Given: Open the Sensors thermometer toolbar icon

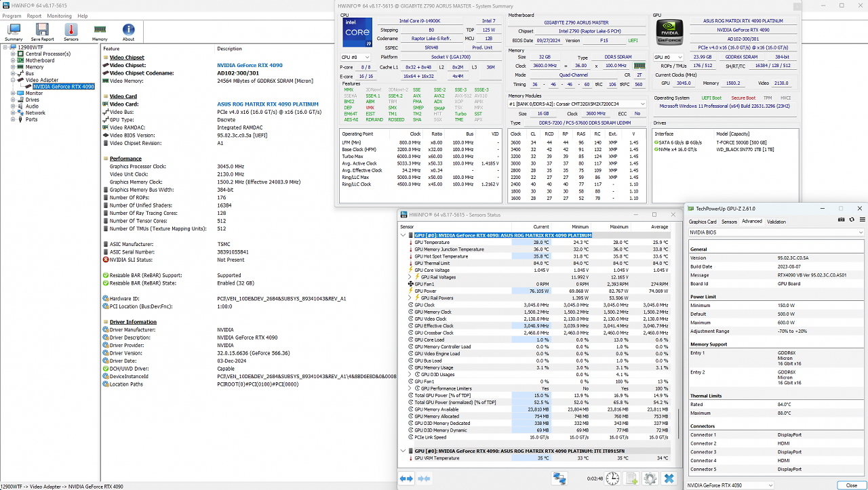Looking at the screenshot, I should (x=71, y=32).
